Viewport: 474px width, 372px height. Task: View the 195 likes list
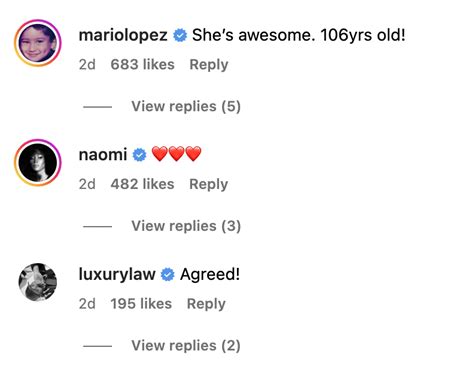pos(141,304)
